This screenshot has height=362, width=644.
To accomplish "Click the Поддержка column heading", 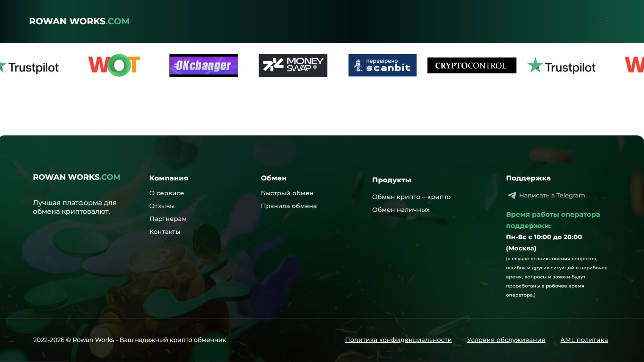I will click(x=528, y=178).
